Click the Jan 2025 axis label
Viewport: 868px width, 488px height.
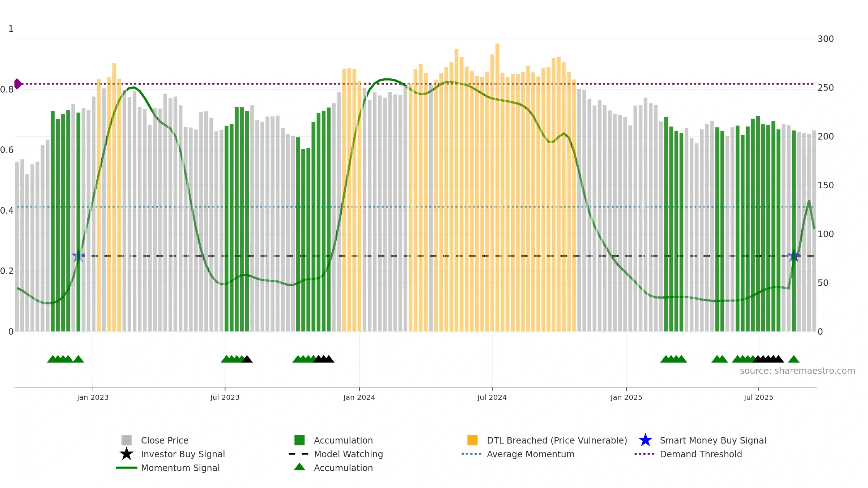(x=626, y=398)
